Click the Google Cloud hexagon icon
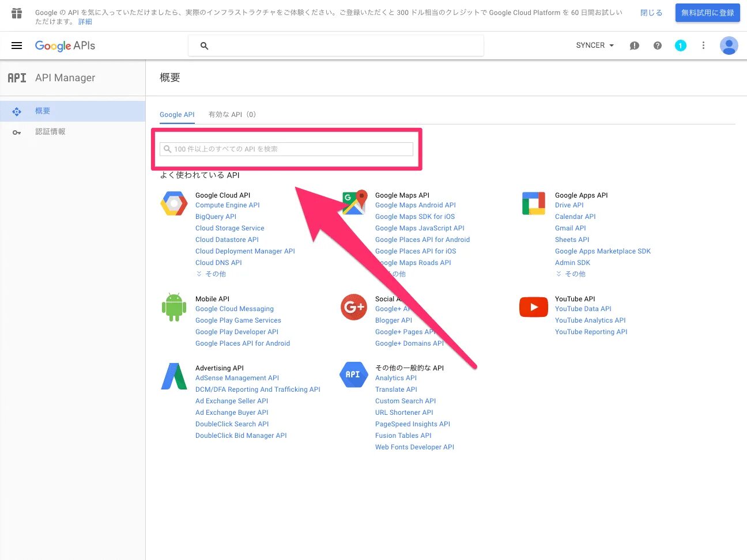 (x=174, y=204)
